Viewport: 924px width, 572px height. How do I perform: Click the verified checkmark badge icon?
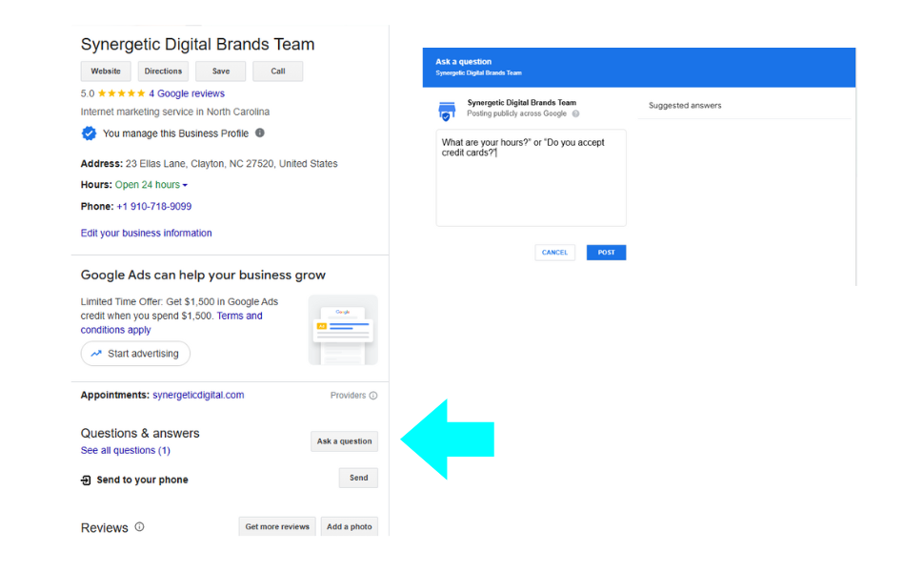point(89,133)
